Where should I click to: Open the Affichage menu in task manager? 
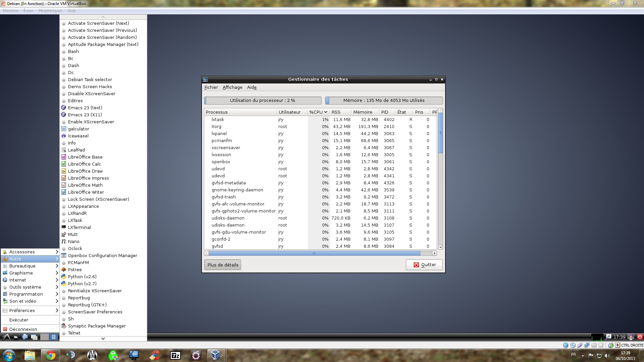pyautogui.click(x=232, y=87)
